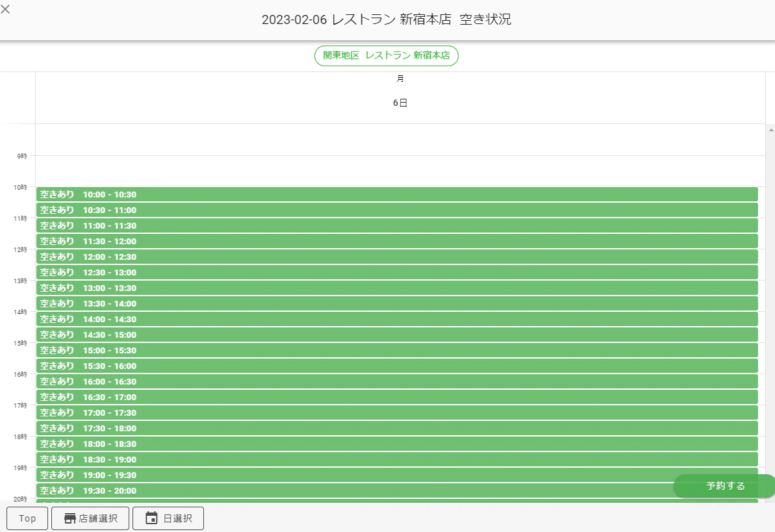Pick the 18:00 - 18:30 slot
This screenshot has width=775, height=532.
click(x=397, y=444)
